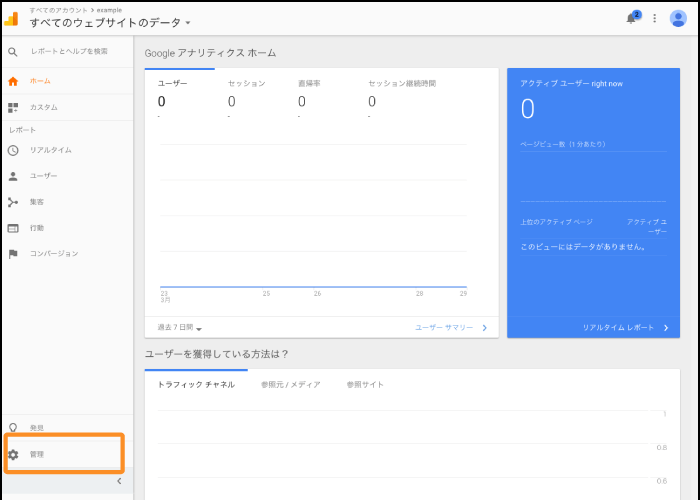The height and width of the screenshot is (500, 700).
Task: Click the コンバージョン flag icon
Action: click(13, 254)
